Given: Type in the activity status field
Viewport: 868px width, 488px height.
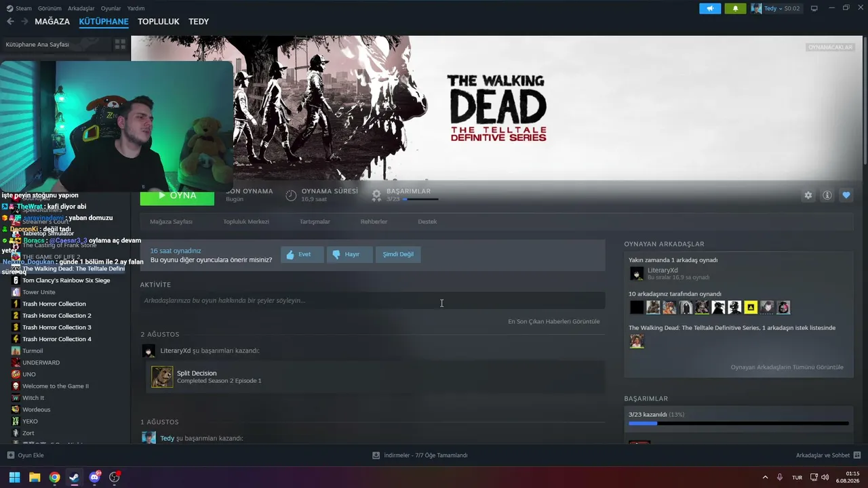Looking at the screenshot, I should [372, 300].
